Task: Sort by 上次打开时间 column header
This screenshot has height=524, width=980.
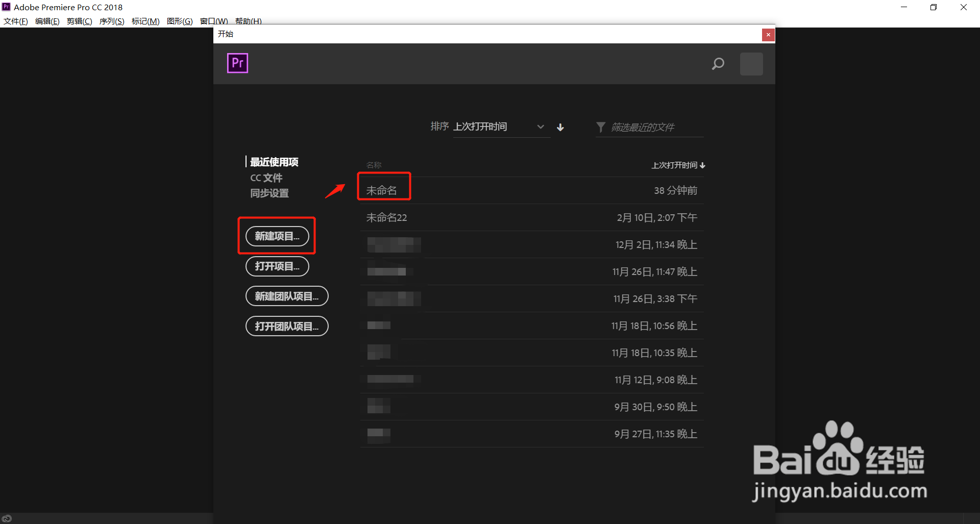Action: (678, 165)
